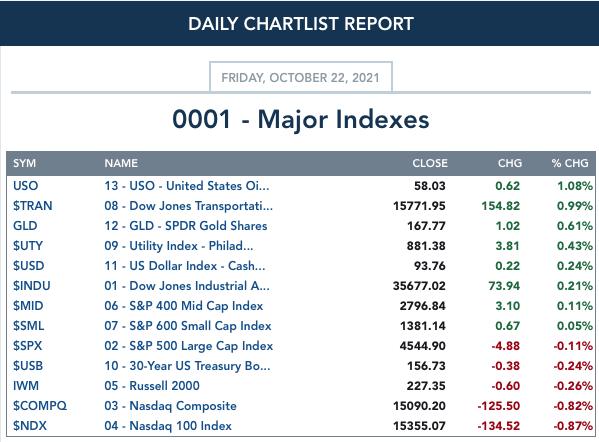Open the Nasdaq Composite name link

(170, 406)
